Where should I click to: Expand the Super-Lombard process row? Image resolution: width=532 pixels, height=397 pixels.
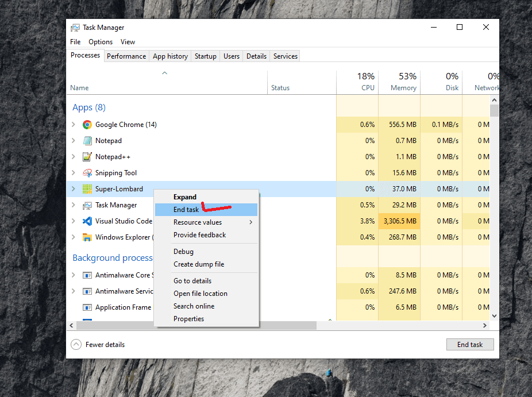point(74,188)
